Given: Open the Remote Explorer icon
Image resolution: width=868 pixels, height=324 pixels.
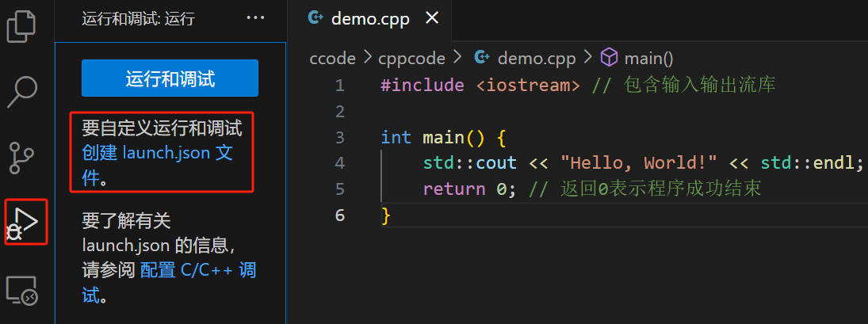Looking at the screenshot, I should (23, 291).
